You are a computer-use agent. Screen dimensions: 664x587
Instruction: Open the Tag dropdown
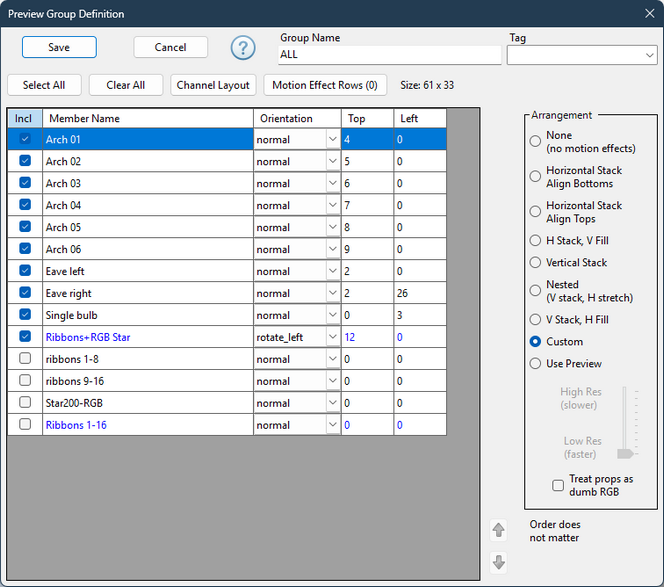582,55
